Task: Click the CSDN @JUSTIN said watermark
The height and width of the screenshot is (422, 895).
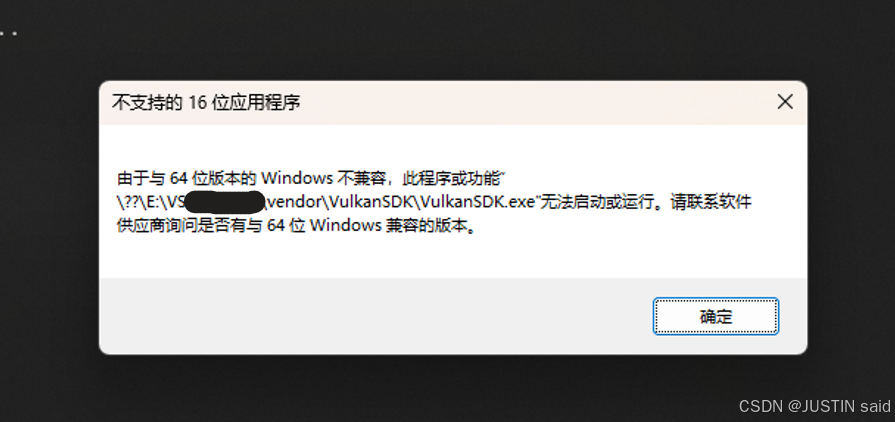Action: coord(815,406)
